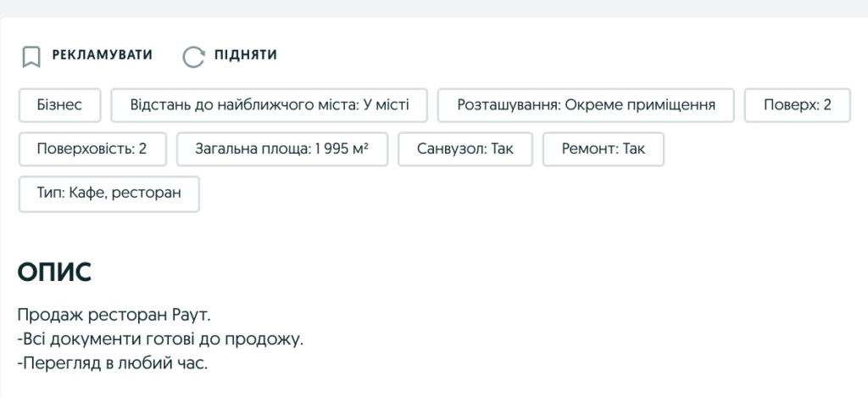
Task: Select the Санвузол: Так tag
Action: (465, 149)
